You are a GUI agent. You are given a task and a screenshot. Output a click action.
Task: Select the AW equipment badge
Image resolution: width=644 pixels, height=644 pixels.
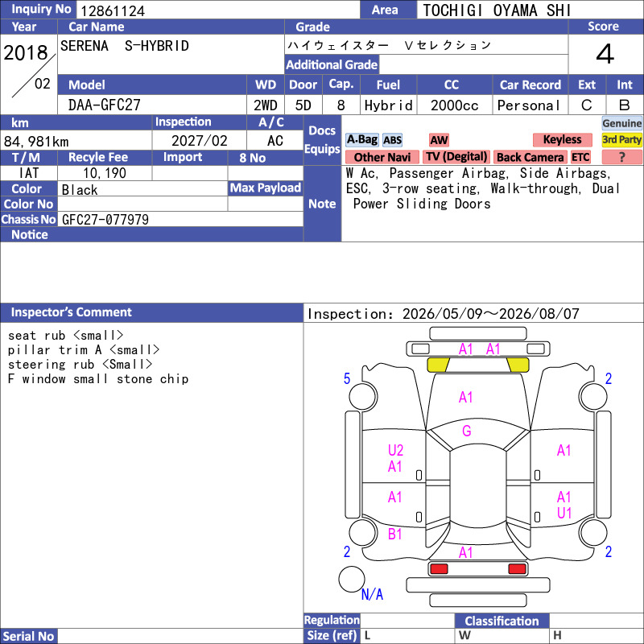coord(439,140)
